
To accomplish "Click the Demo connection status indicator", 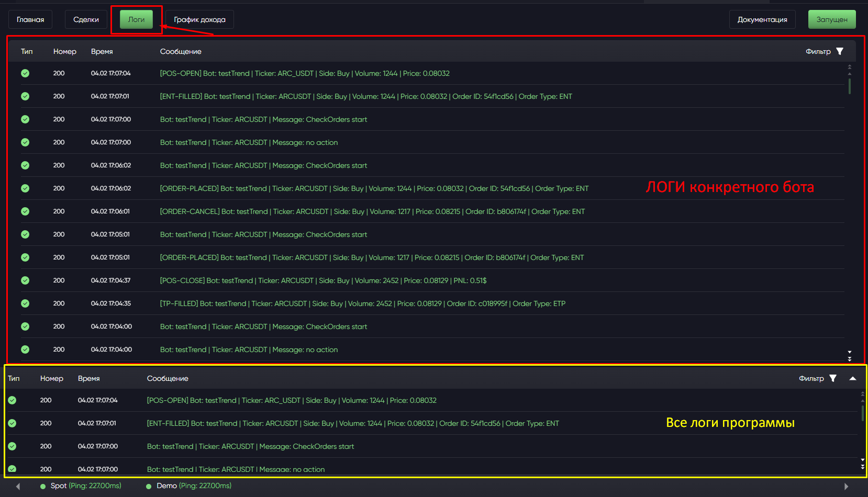I will coord(149,486).
